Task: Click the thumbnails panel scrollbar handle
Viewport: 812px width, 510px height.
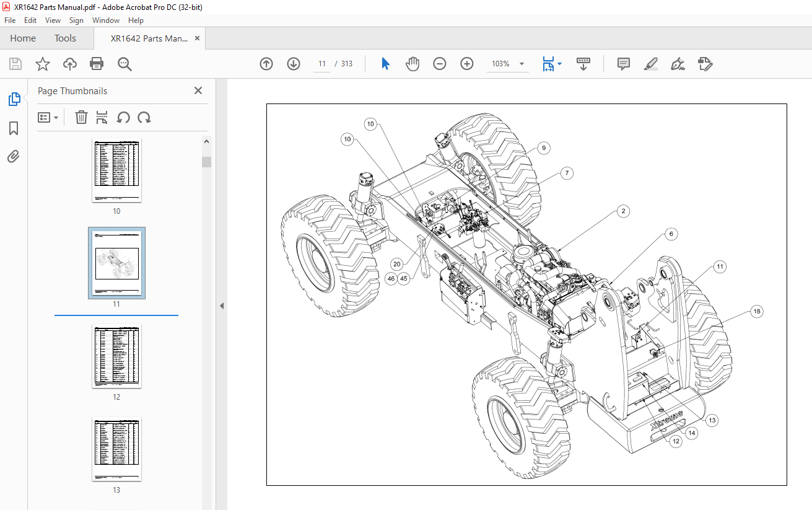Action: (207, 162)
